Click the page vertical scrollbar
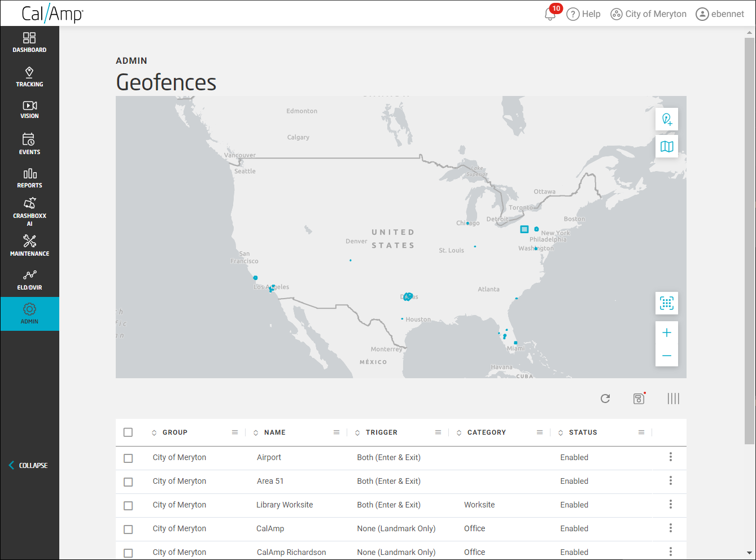The image size is (756, 560). point(749,241)
